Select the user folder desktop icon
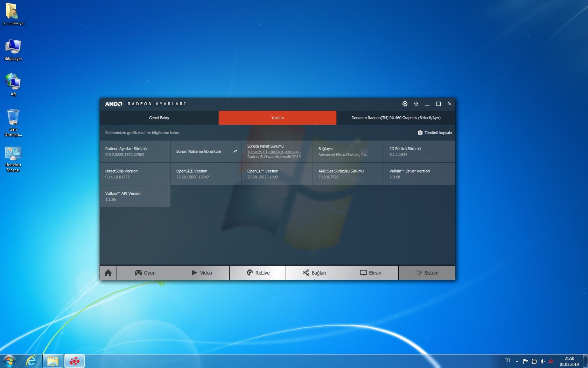This screenshot has width=588, height=368. (13, 14)
